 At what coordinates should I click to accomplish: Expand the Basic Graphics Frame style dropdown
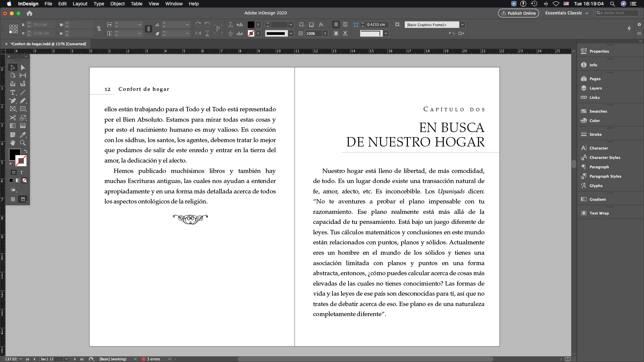462,25
